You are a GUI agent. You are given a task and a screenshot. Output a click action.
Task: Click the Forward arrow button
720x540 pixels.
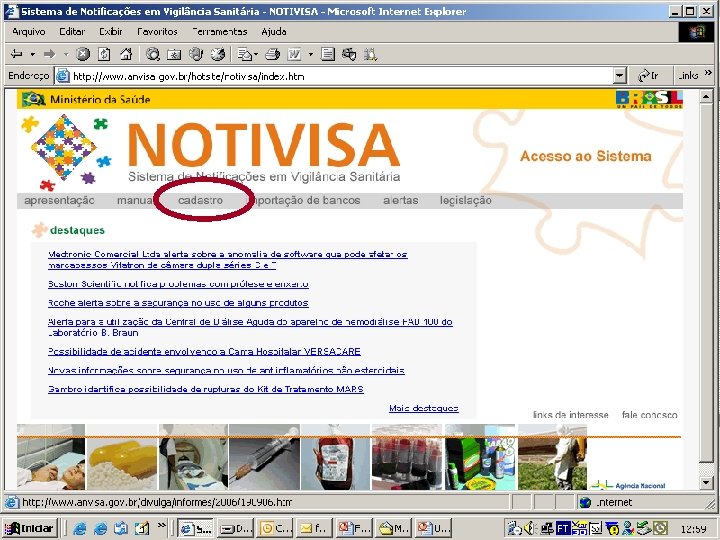50,54
